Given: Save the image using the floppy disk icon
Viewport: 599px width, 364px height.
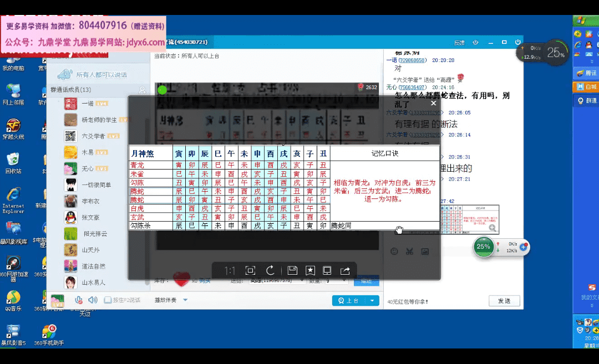Looking at the screenshot, I should (292, 270).
